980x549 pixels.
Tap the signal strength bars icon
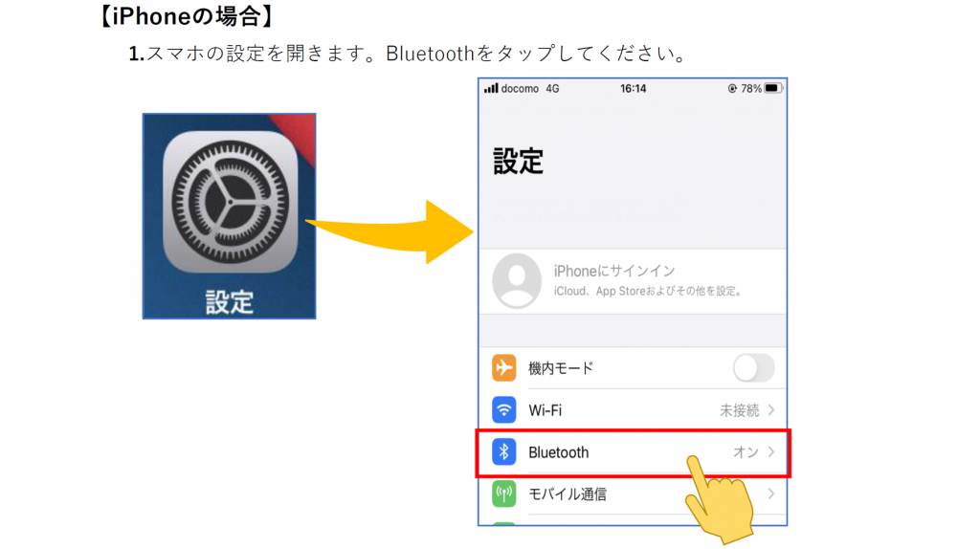(x=491, y=88)
